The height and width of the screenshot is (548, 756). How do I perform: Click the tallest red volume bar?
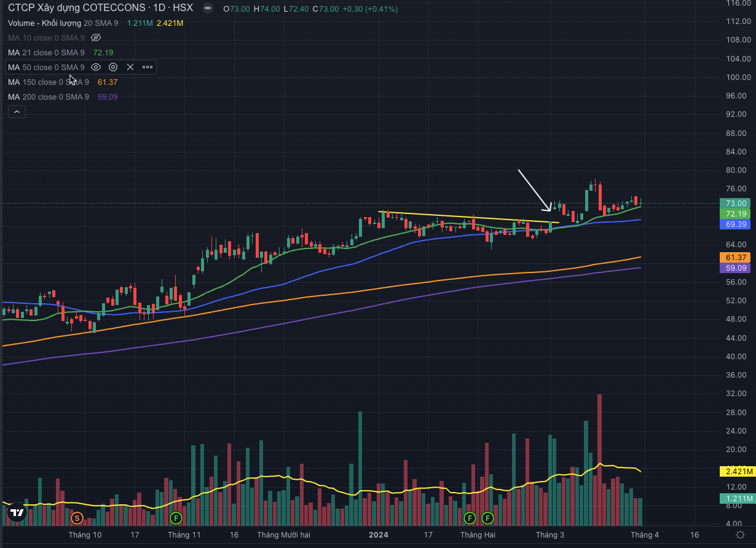pos(600,460)
